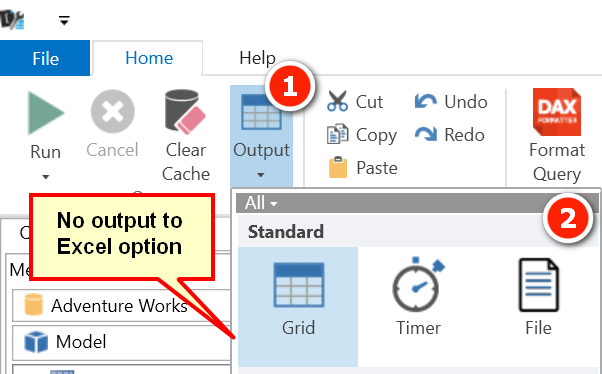The width and height of the screenshot is (602, 374).
Task: Expand the Run button dropdown arrow
Action: point(46,177)
